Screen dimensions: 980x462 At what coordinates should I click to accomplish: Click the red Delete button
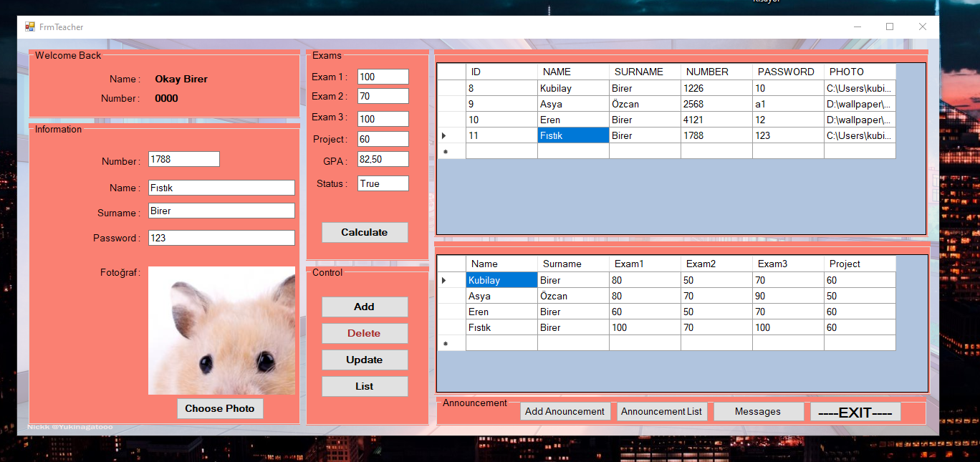[365, 333]
